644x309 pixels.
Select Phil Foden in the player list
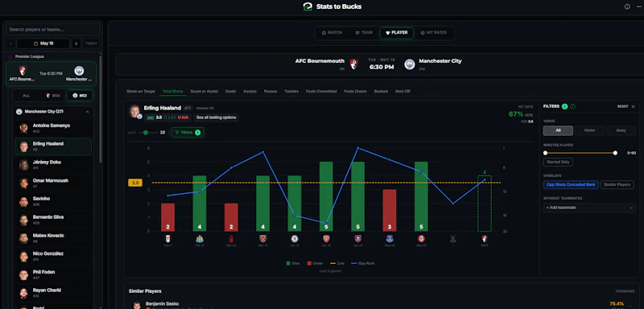click(x=53, y=274)
